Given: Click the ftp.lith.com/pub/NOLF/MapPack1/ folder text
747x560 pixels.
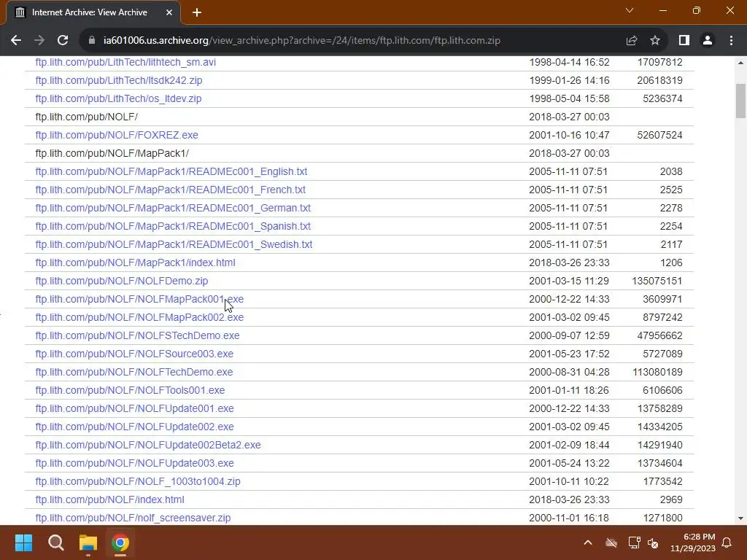Looking at the screenshot, I should pyautogui.click(x=112, y=153).
